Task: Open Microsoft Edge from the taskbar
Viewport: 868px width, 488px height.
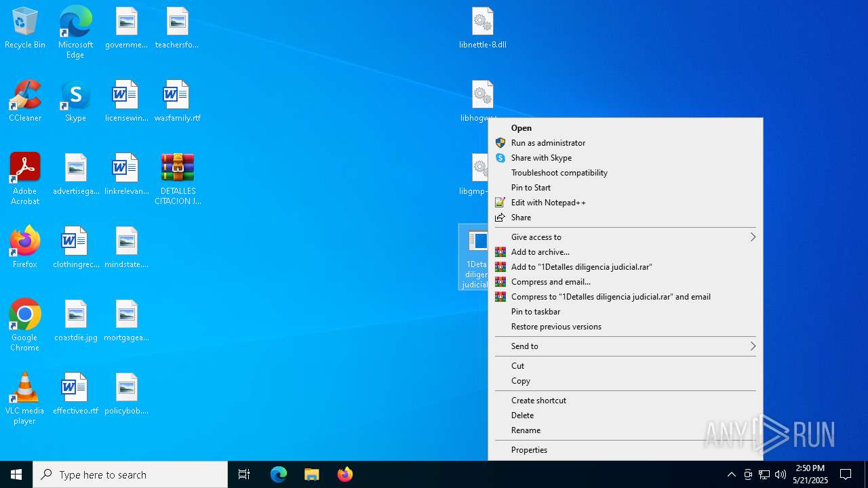Action: pyautogui.click(x=279, y=474)
